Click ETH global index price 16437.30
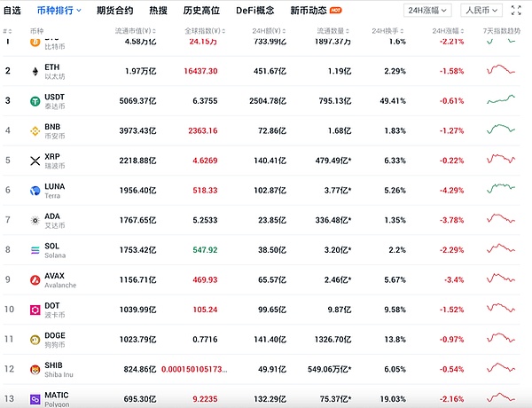Screen dimensions: 532x408 [200, 71]
